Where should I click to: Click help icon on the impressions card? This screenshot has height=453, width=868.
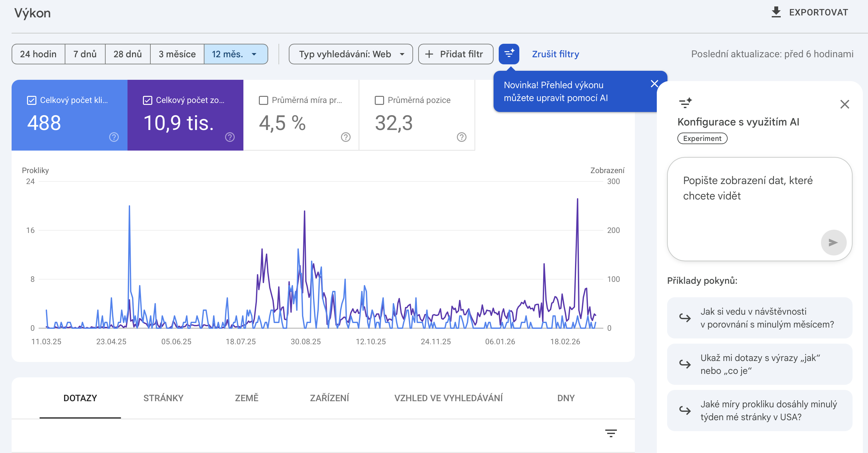[230, 137]
